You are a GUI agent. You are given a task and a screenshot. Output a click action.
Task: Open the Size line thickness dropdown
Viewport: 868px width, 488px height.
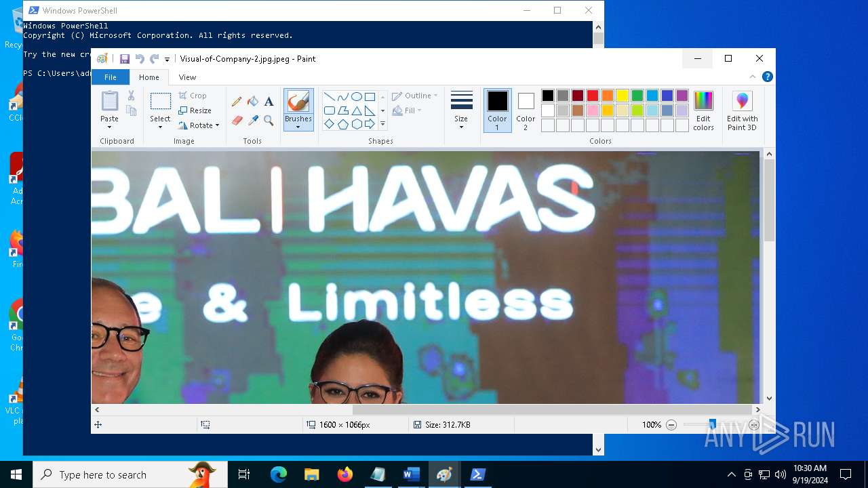tap(461, 110)
